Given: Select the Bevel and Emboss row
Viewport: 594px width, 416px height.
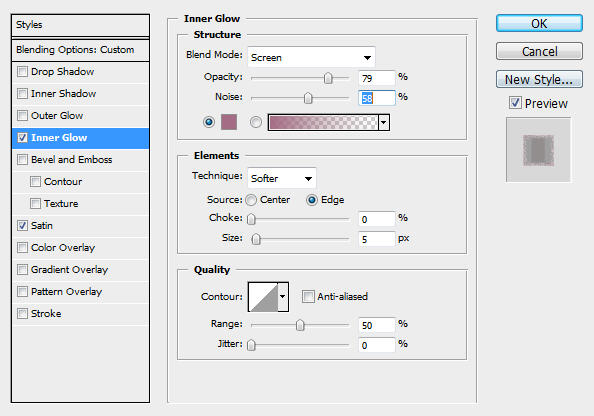Looking at the screenshot, I should (x=80, y=160).
